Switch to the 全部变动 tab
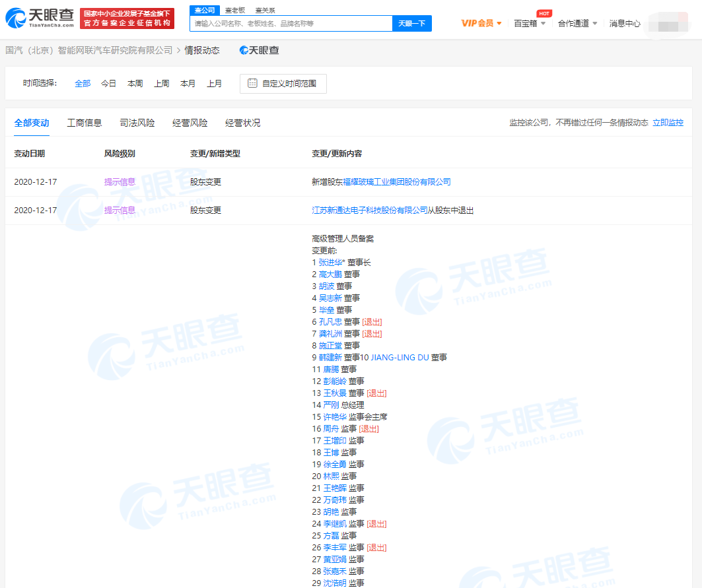Viewport: 702px width, 588px height. point(32,123)
